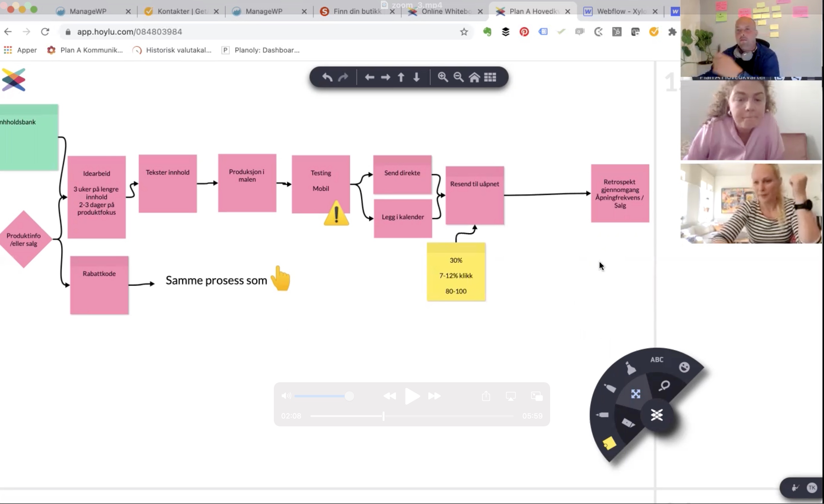
Task: Select the lasso selection tool
Action: (664, 385)
